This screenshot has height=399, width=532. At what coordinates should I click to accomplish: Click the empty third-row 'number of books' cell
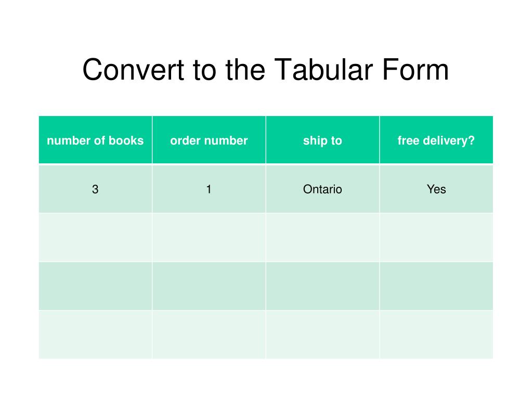coord(95,286)
